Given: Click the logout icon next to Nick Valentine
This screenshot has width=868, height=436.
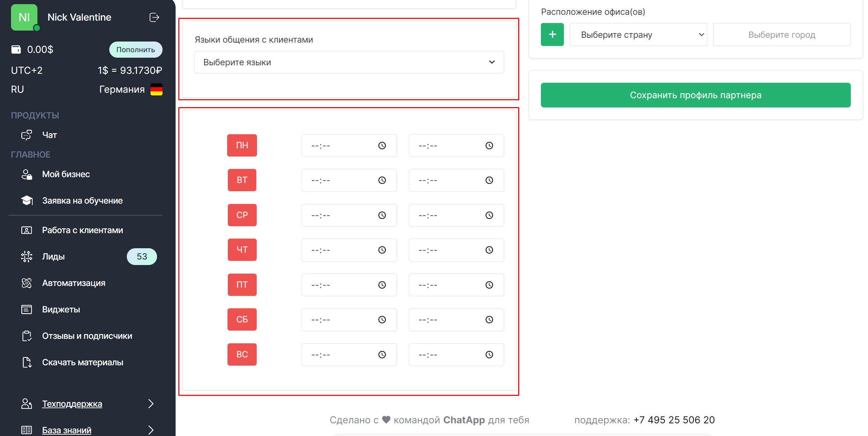Looking at the screenshot, I should coord(154,18).
